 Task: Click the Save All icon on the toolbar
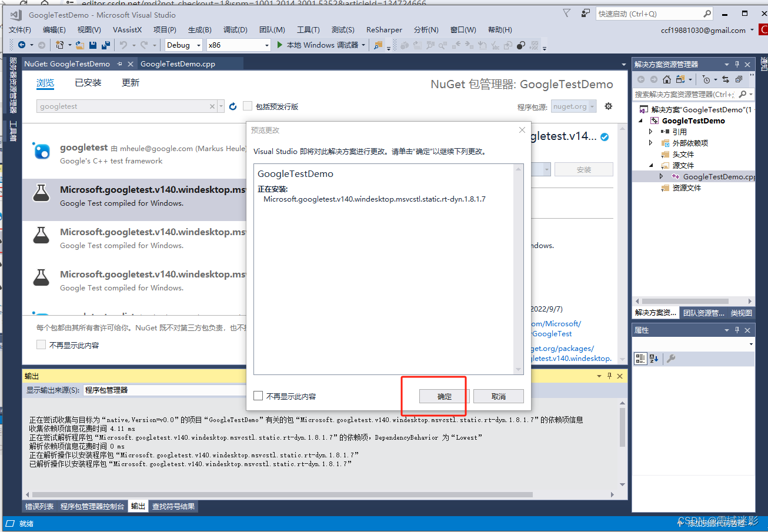point(106,45)
